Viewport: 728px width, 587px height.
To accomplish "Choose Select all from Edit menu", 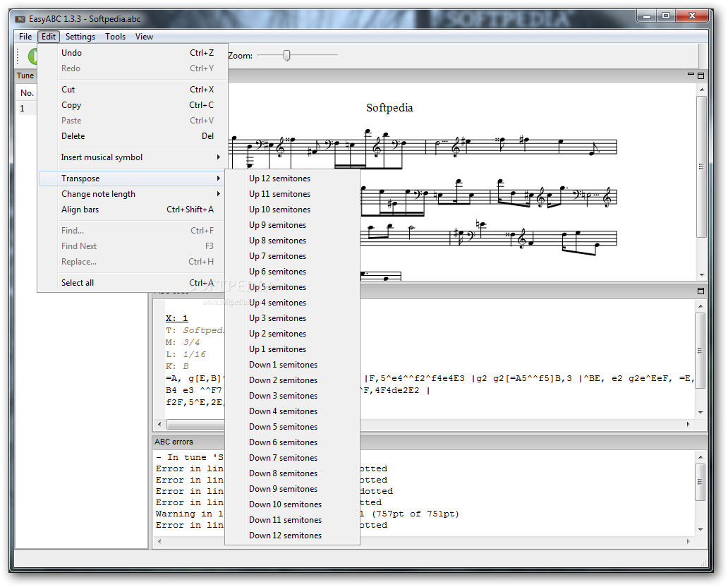I will pos(133,283).
